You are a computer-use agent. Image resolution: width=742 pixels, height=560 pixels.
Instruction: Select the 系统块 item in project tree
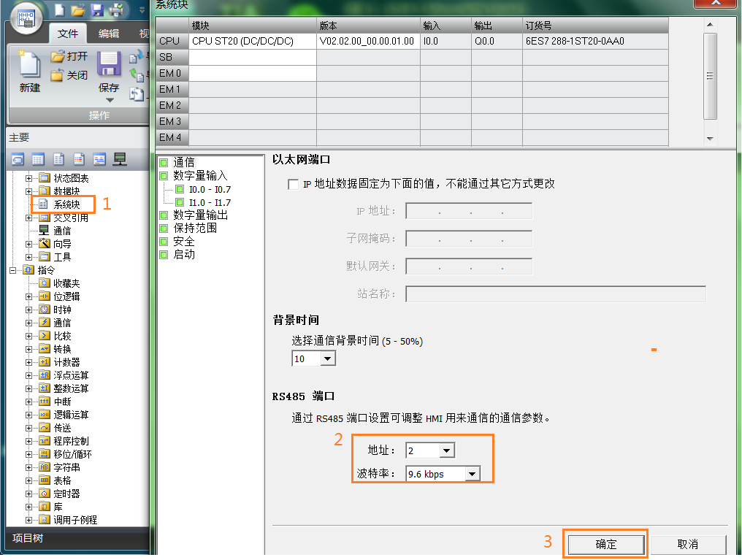coord(66,204)
